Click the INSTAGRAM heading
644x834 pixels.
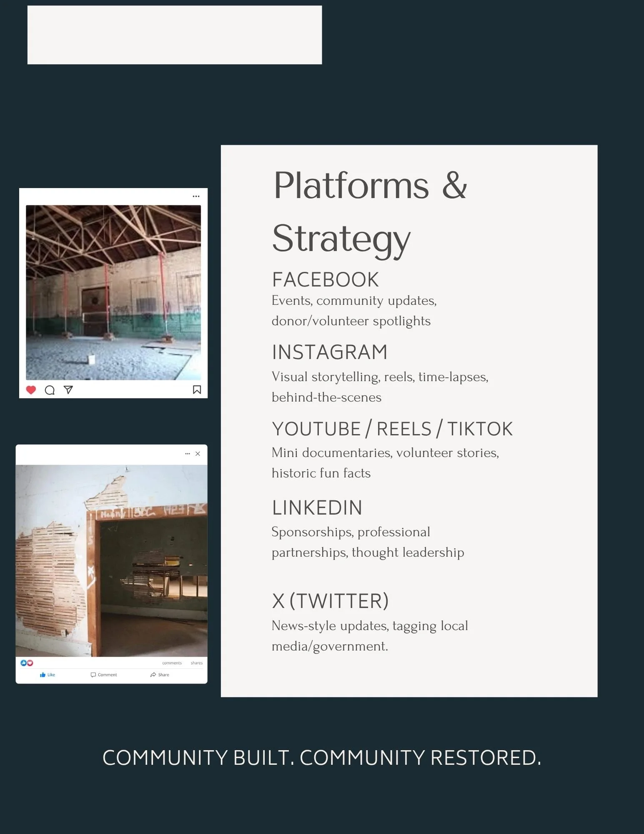(x=330, y=352)
